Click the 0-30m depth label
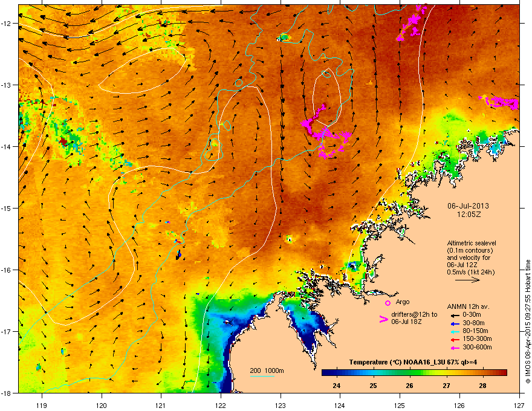The width and height of the screenshot is (532, 411). tap(472, 315)
